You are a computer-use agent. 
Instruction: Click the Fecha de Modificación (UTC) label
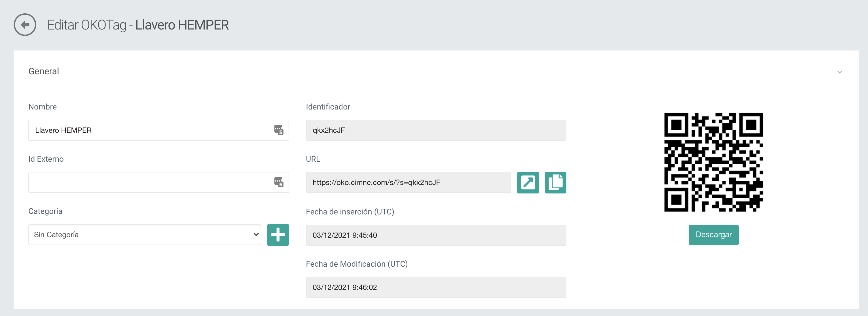pyautogui.click(x=357, y=264)
